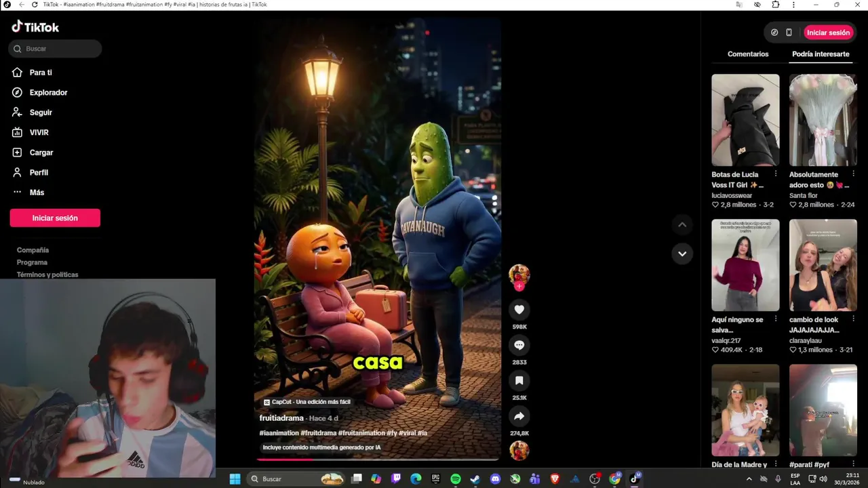Image resolution: width=868 pixels, height=488 pixels.
Task: Click the TikTok logo in sidebar
Action: tap(35, 27)
